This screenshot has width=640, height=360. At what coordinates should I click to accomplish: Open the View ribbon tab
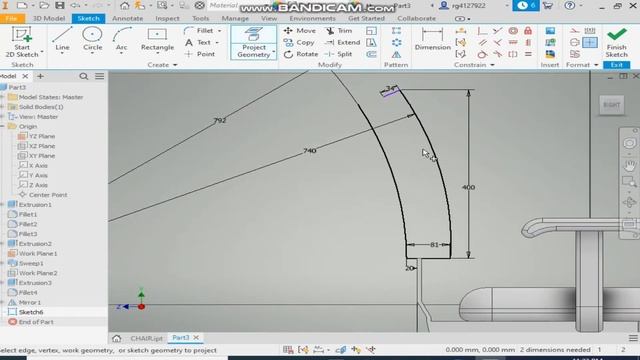point(269,18)
